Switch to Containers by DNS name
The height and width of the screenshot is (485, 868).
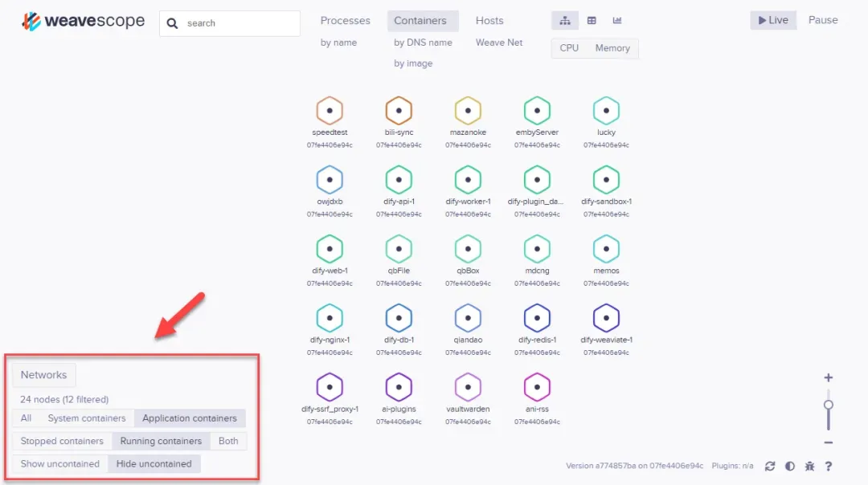tap(423, 43)
